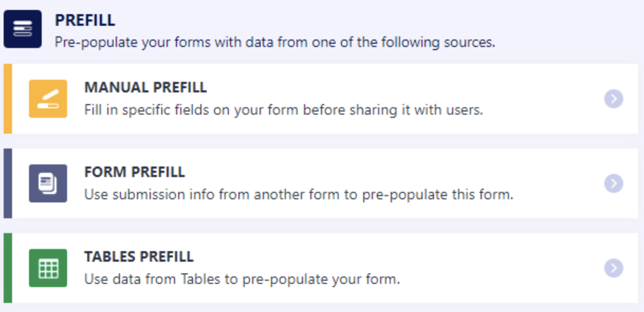Image resolution: width=644 pixels, height=312 pixels.
Task: Click the green Tables Prefill grid icon
Action: click(x=48, y=268)
